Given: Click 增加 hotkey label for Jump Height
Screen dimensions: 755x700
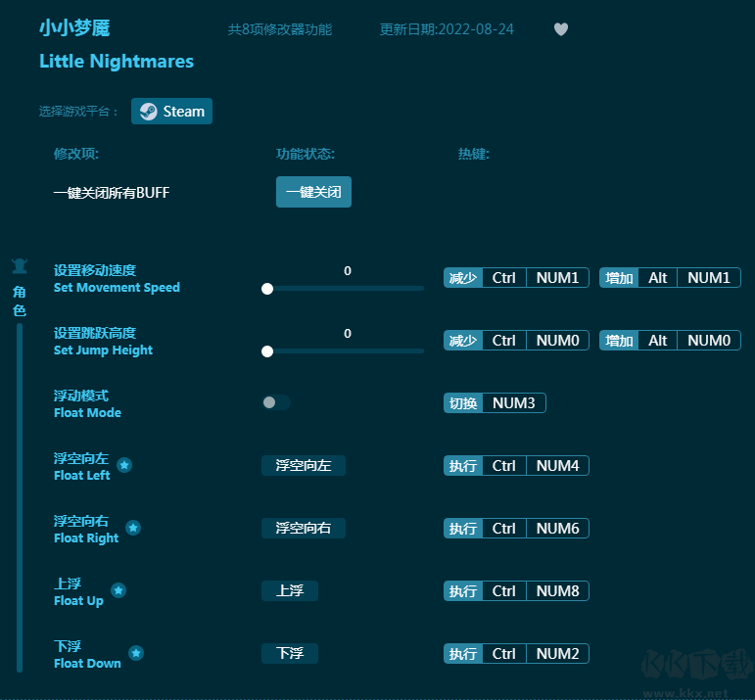Looking at the screenshot, I should [619, 341].
